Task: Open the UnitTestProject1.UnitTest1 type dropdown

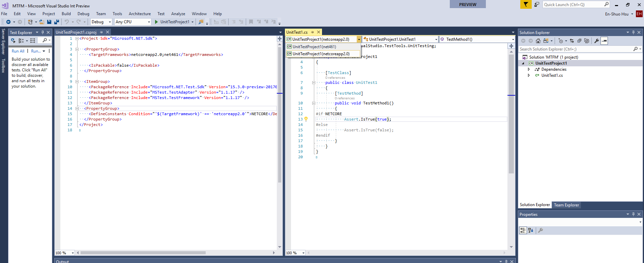Action: pyautogui.click(x=400, y=39)
